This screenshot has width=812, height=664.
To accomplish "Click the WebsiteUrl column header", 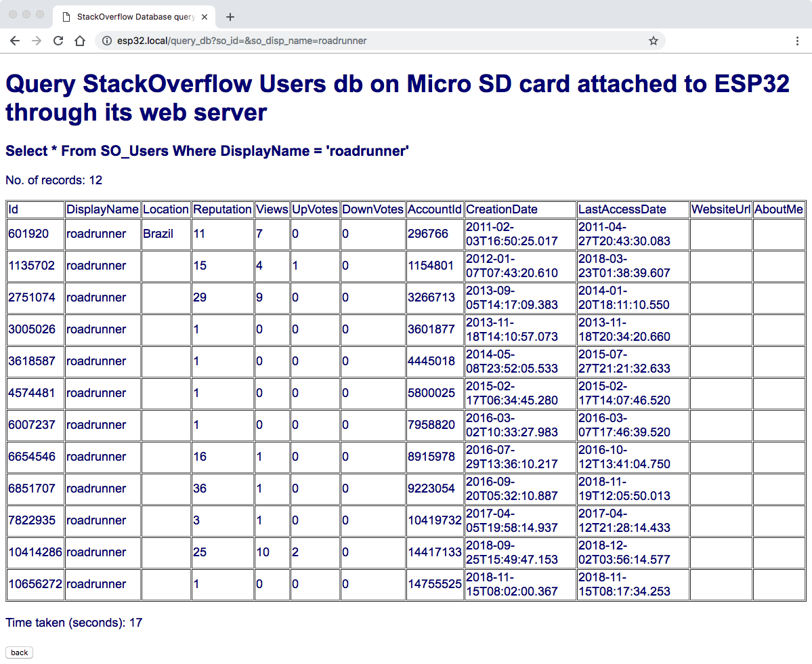I will pos(721,209).
